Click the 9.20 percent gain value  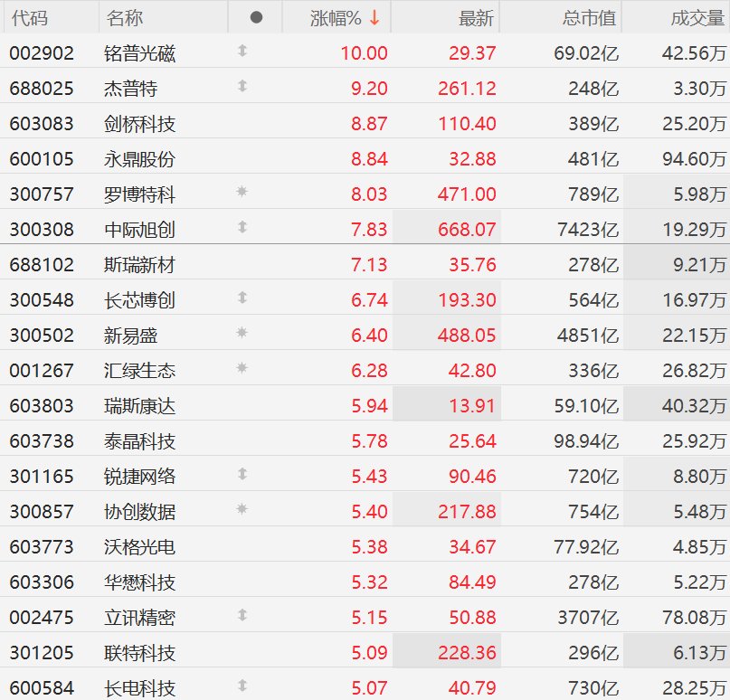pyautogui.click(x=369, y=89)
